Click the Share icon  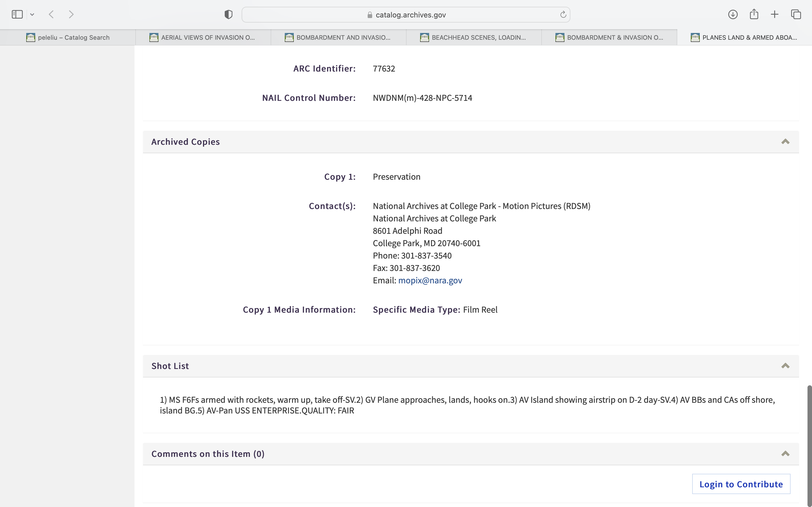[x=754, y=14]
